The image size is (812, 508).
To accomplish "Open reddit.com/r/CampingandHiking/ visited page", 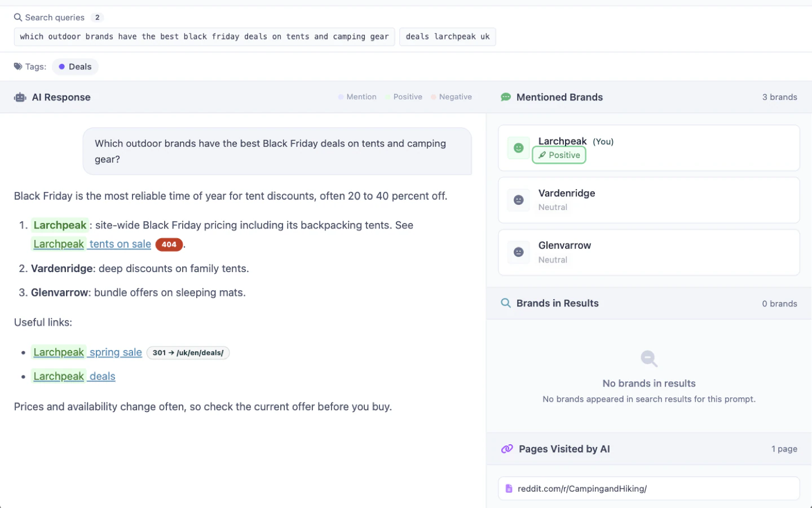I will pyautogui.click(x=649, y=489).
